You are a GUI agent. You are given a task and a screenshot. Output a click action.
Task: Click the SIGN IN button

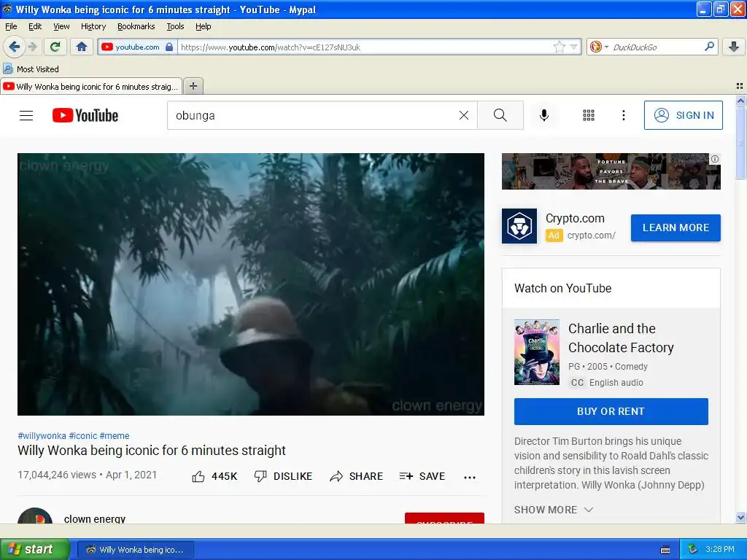click(x=683, y=115)
